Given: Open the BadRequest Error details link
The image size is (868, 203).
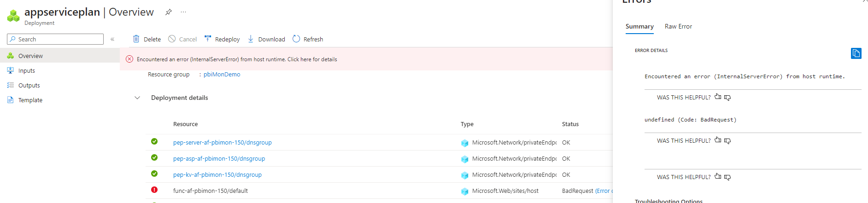Looking at the screenshot, I should coord(604,191).
